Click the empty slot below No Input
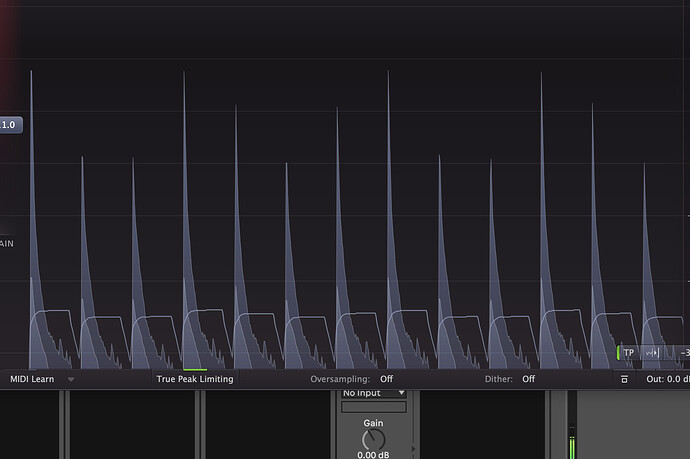This screenshot has width=690, height=459. tap(374, 407)
